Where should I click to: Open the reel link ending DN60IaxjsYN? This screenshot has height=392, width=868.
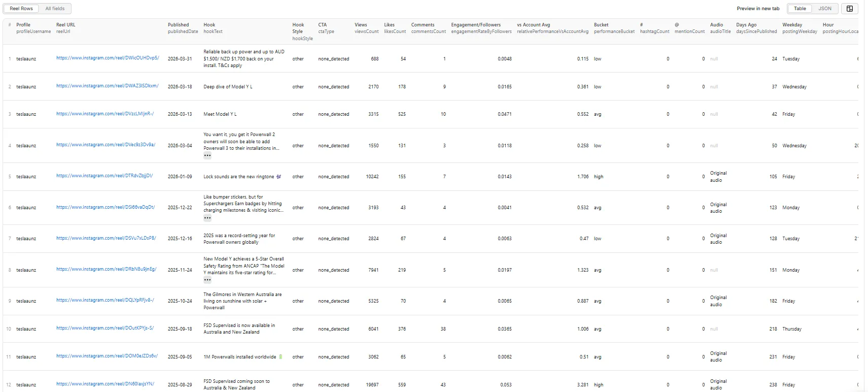(x=106, y=384)
